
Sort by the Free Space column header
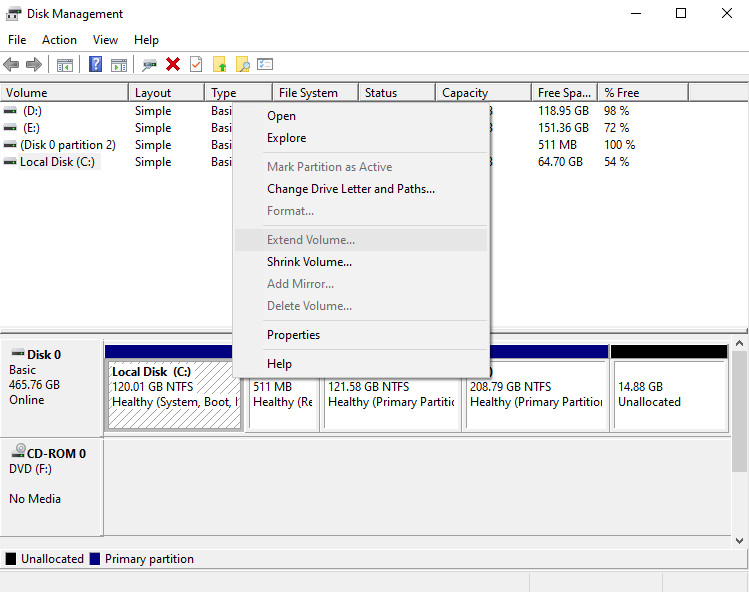(565, 93)
